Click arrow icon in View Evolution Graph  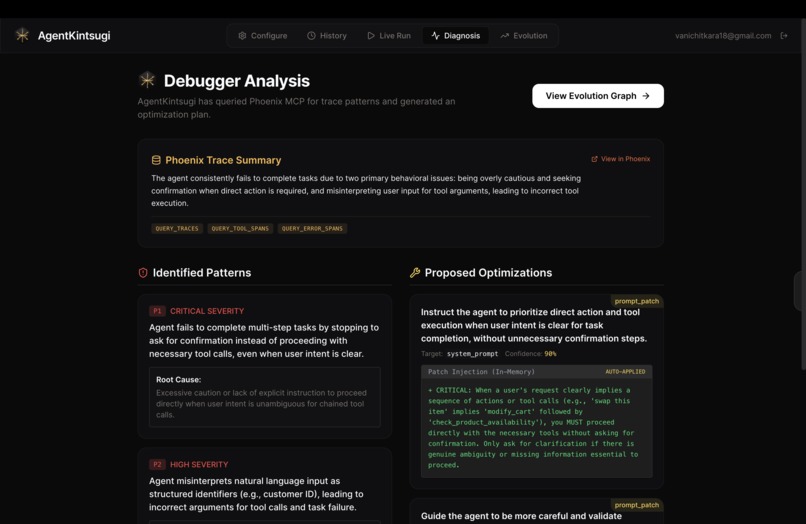pos(646,96)
